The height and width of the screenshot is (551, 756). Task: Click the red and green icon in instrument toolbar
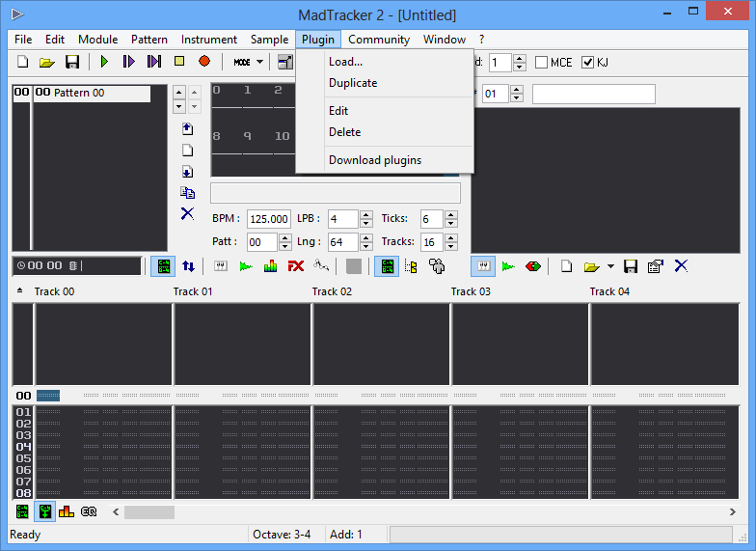[533, 266]
